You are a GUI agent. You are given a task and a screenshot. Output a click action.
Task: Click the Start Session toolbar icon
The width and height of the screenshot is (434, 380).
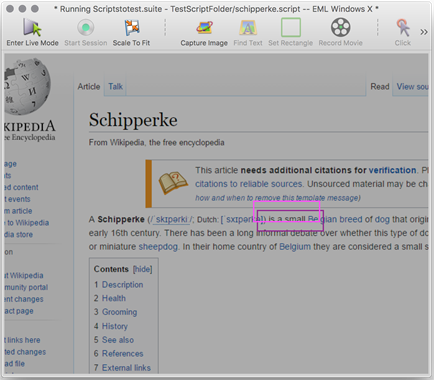pyautogui.click(x=86, y=27)
